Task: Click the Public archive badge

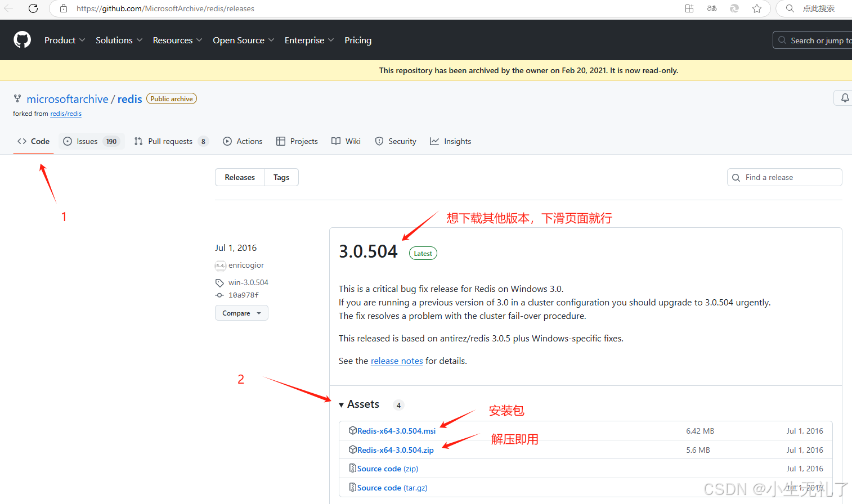Action: coord(172,98)
